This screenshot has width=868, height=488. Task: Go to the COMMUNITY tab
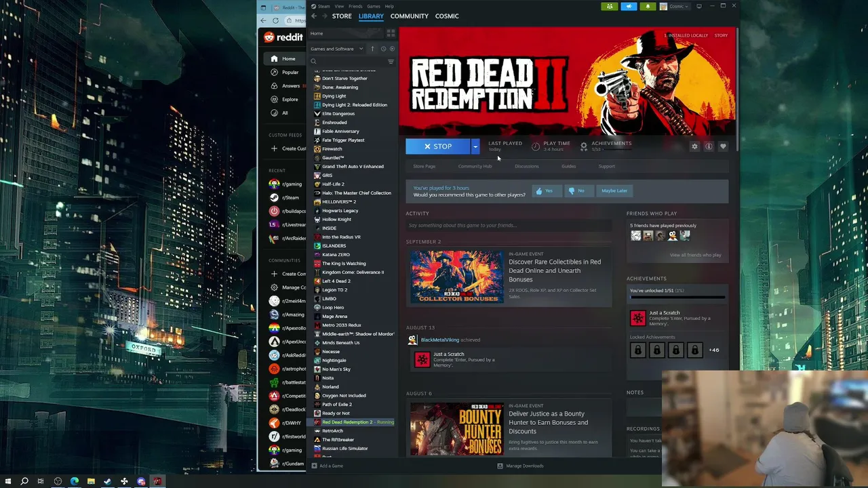tap(410, 16)
